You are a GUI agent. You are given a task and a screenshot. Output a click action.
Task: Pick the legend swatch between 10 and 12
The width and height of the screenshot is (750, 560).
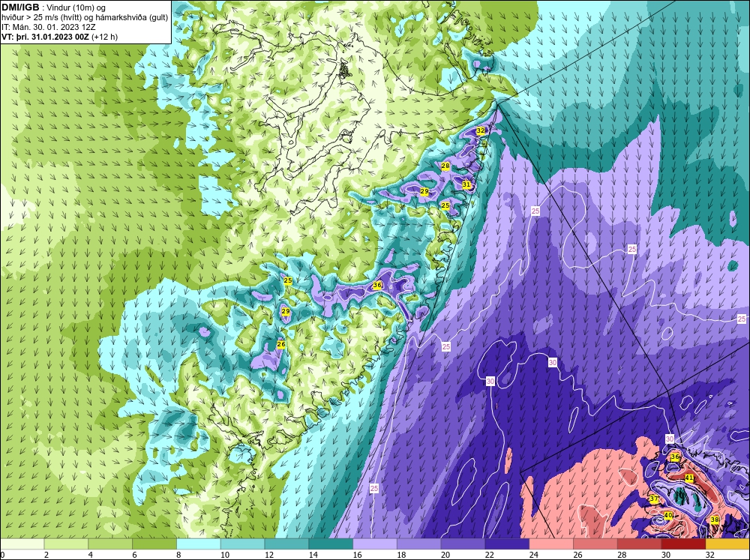(242, 544)
